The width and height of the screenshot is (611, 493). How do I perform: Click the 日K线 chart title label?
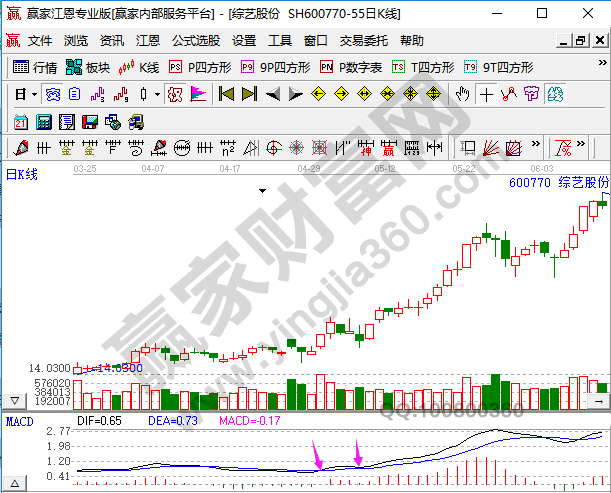tap(22, 175)
